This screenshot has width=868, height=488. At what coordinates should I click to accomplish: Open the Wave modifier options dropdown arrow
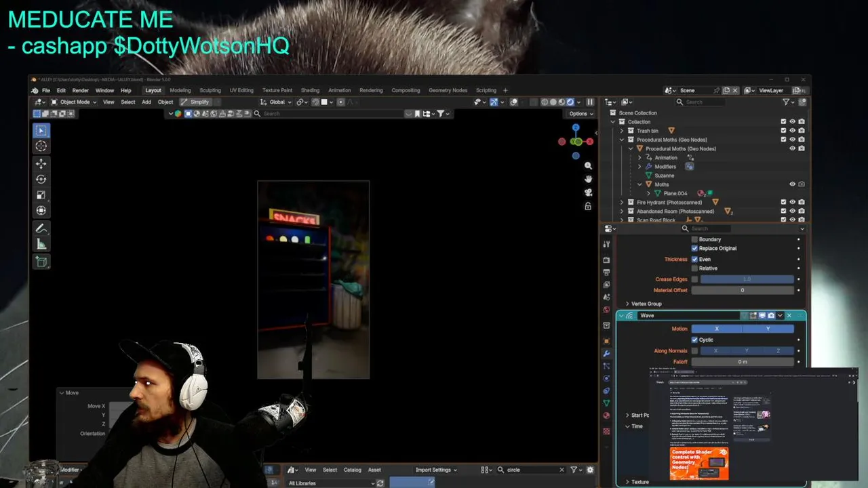(780, 315)
